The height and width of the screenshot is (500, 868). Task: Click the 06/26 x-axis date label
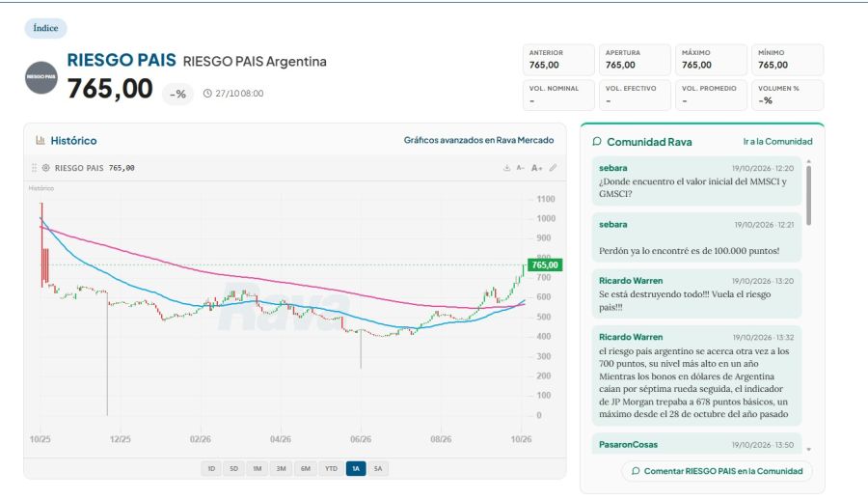tap(361, 439)
